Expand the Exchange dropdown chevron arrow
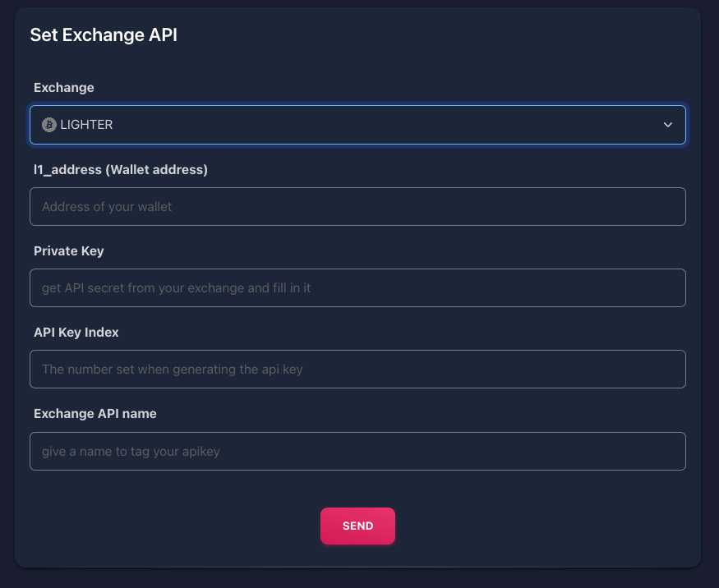719x588 pixels. tap(667, 125)
